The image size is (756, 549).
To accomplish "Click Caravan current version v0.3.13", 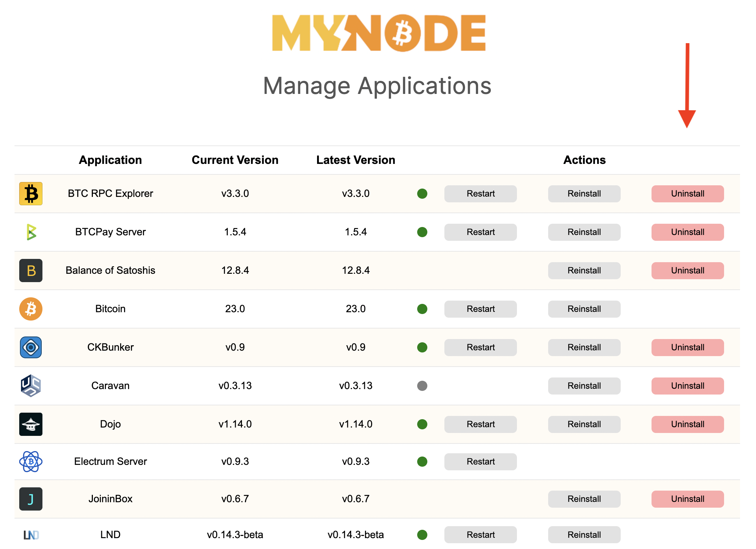I will click(x=235, y=386).
